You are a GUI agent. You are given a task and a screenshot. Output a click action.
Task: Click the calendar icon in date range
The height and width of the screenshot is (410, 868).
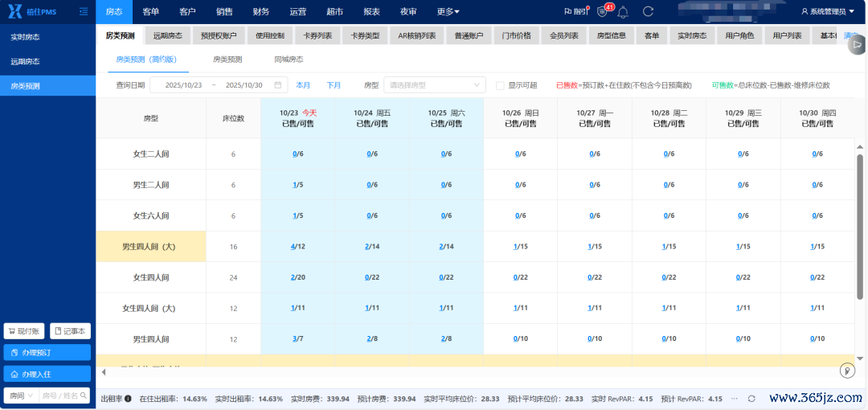pos(278,85)
